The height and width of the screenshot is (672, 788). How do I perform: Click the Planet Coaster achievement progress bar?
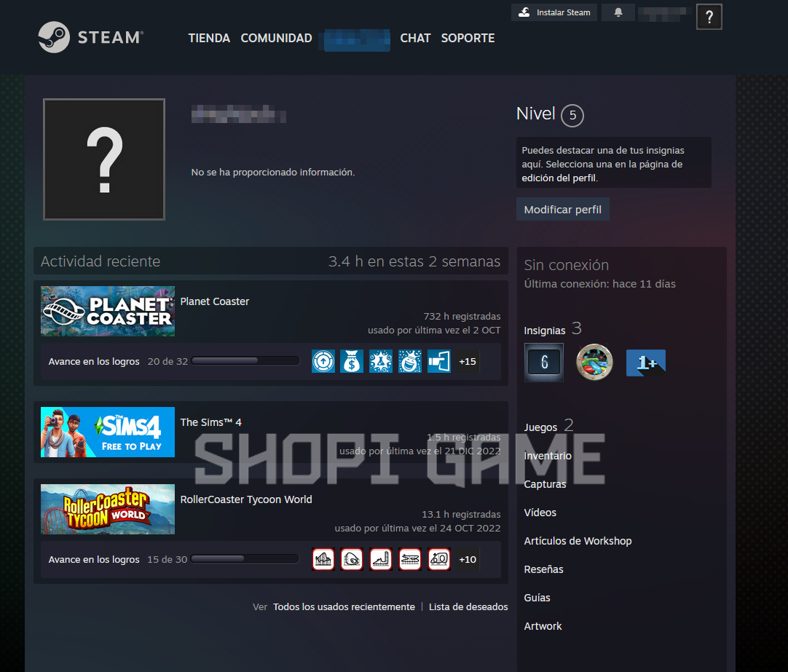tap(245, 360)
